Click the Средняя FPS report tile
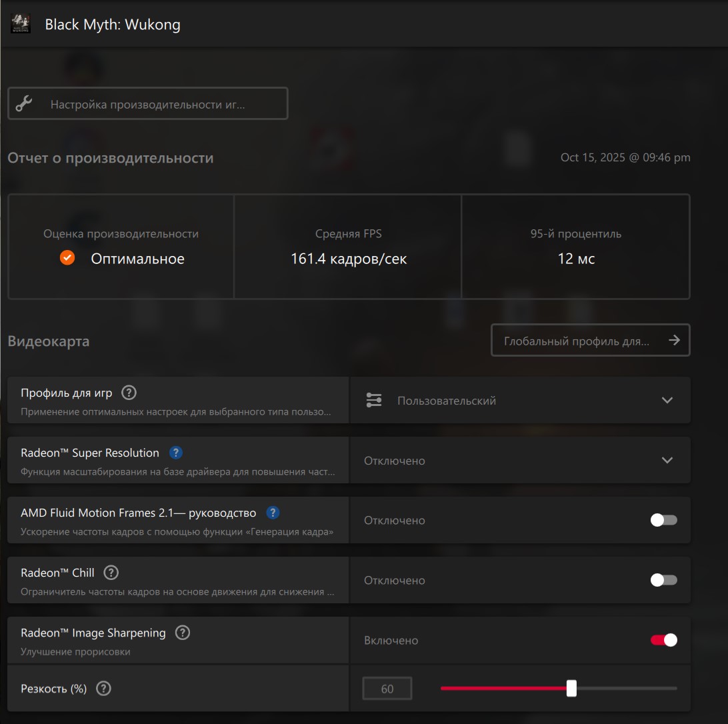The width and height of the screenshot is (728, 724). click(x=348, y=247)
